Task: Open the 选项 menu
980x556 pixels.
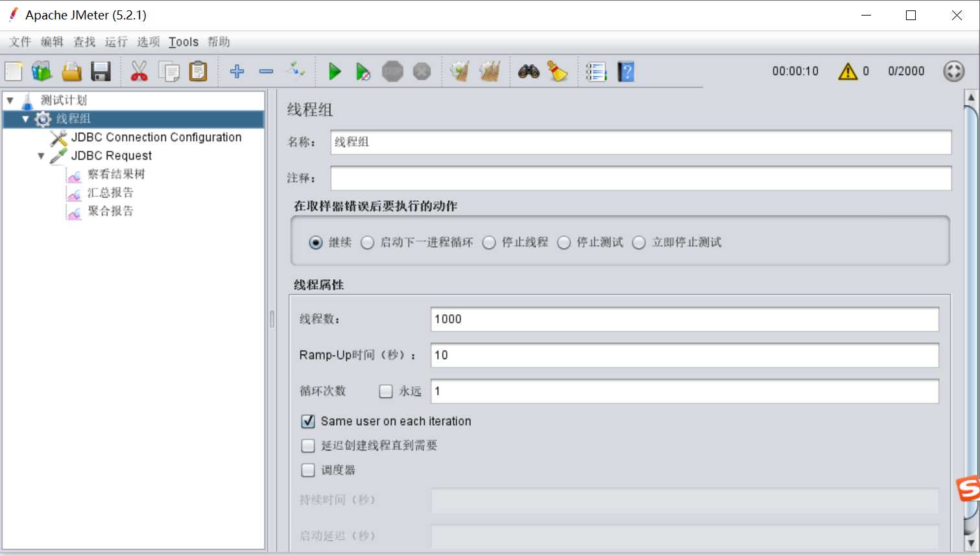Action: click(x=149, y=42)
